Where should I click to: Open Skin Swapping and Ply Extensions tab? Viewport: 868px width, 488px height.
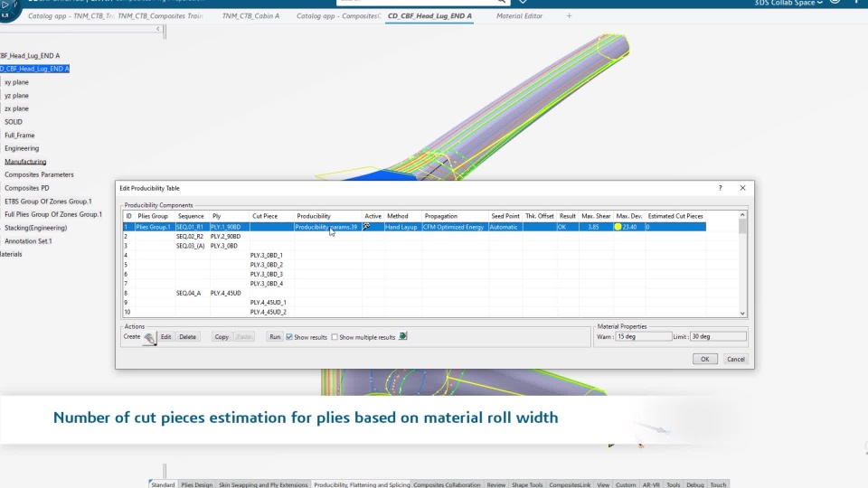tap(263, 484)
